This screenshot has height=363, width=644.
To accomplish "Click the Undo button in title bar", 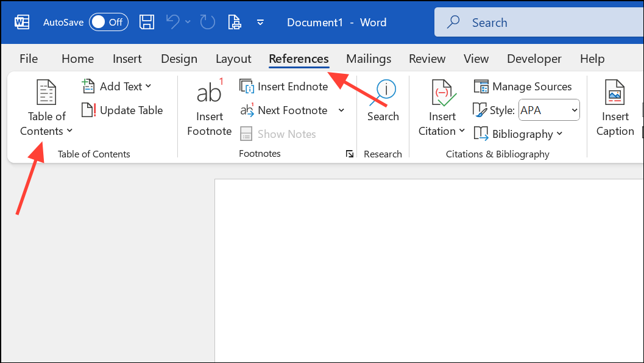I will point(174,23).
